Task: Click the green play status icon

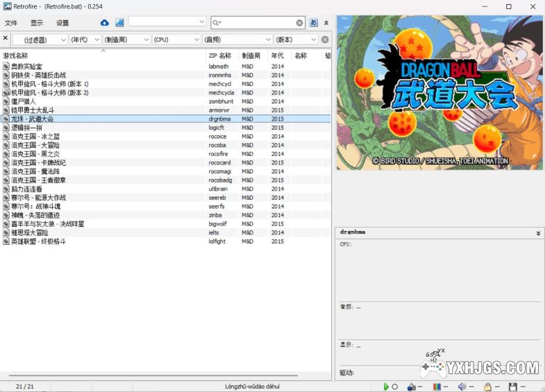Action: pos(386,386)
